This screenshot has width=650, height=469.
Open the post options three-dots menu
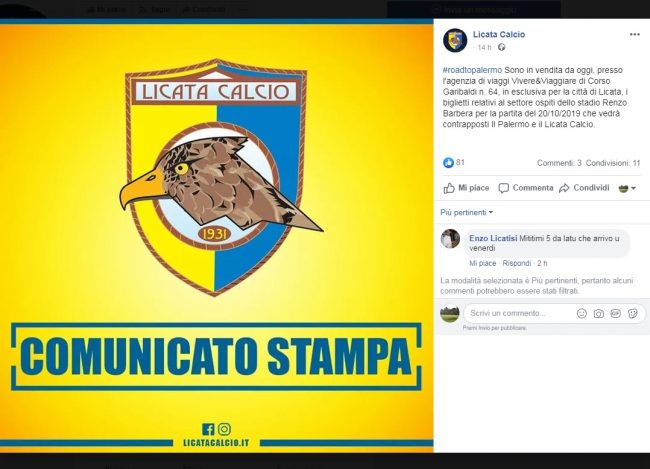[634, 34]
